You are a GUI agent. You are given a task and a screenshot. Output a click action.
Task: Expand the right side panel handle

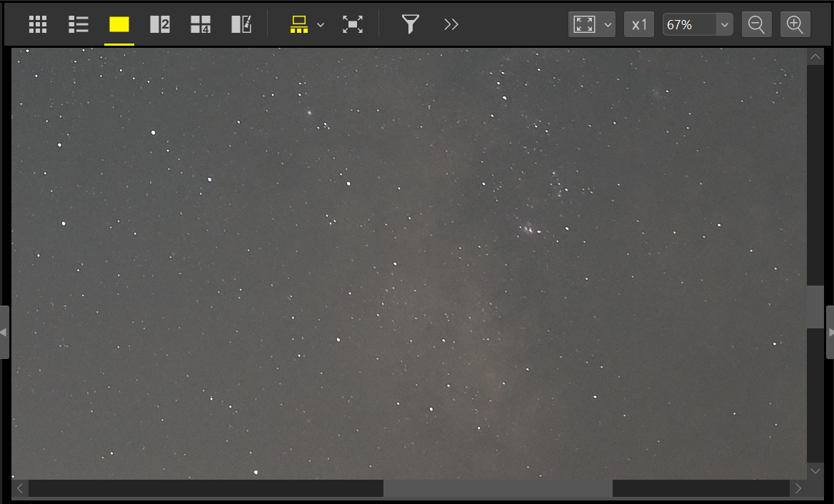point(830,332)
